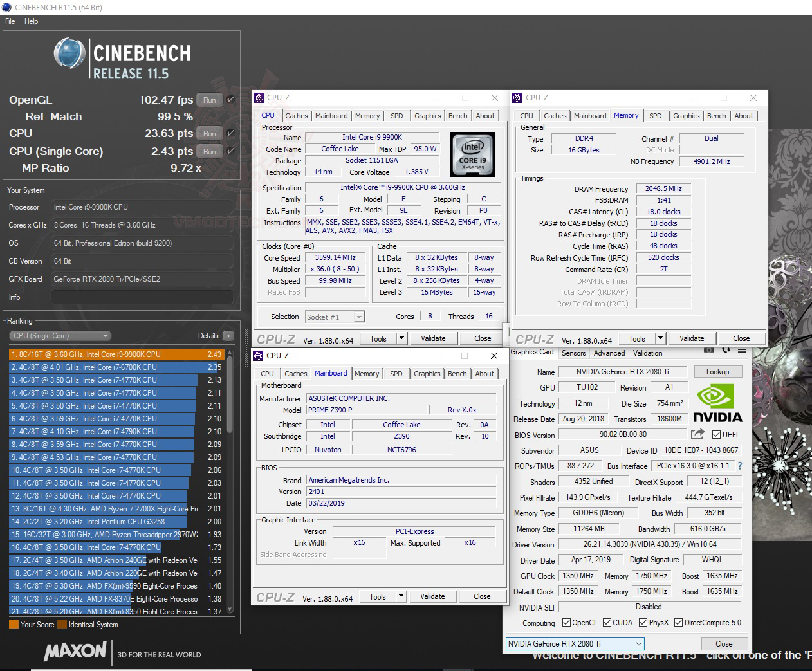The image size is (812, 671).
Task: Run the OpenGL benchmark
Action: click(x=210, y=100)
